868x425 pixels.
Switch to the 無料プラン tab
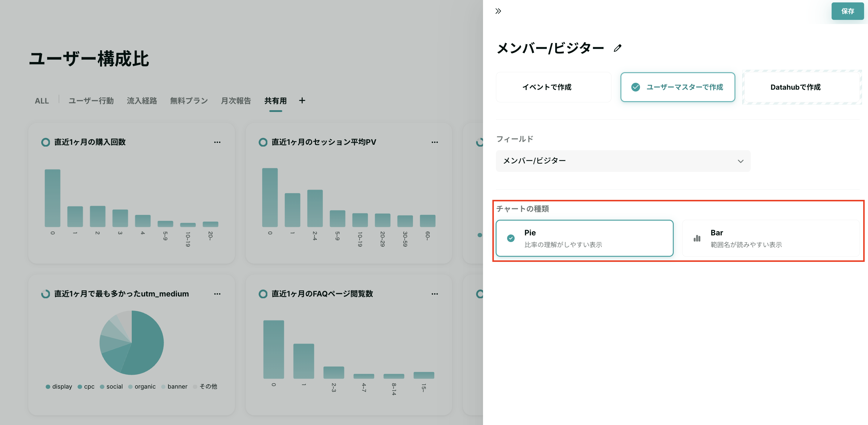pos(189,101)
